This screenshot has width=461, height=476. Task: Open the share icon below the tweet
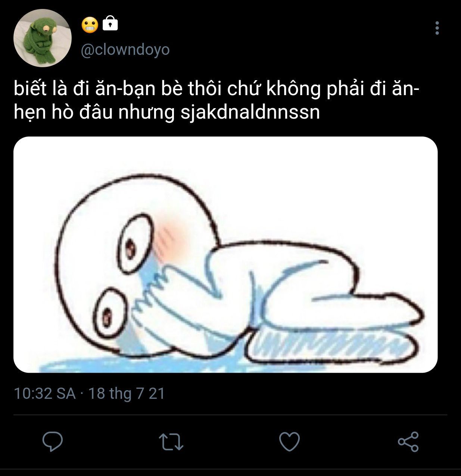coord(408,442)
